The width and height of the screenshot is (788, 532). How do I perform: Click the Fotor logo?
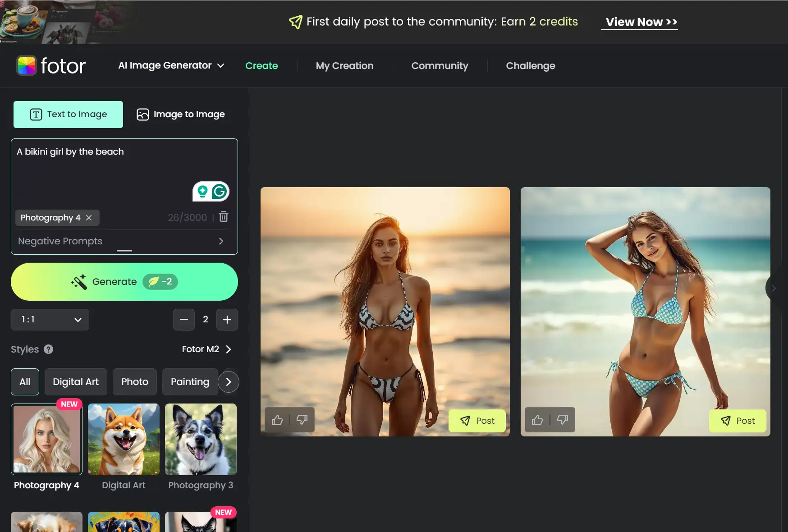[x=51, y=66]
